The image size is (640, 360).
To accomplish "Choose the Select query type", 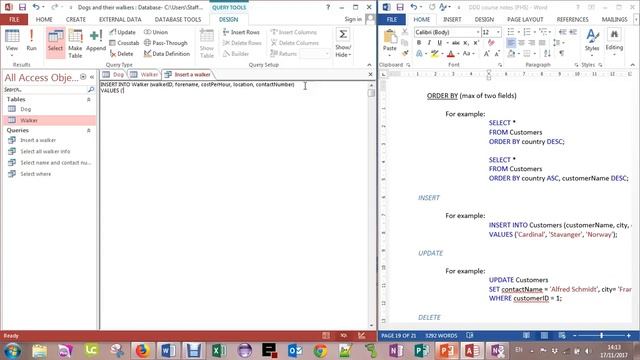I will [x=55, y=42].
